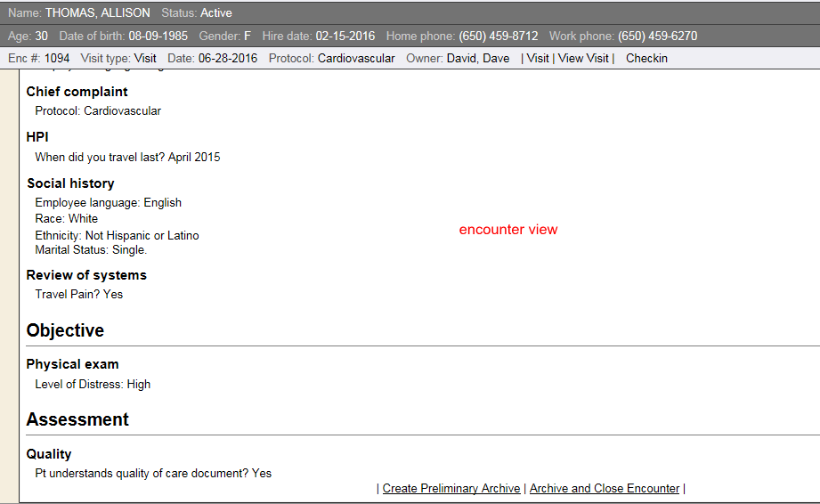This screenshot has height=504, width=820.
Task: Click the red encounter view label
Action: [508, 230]
